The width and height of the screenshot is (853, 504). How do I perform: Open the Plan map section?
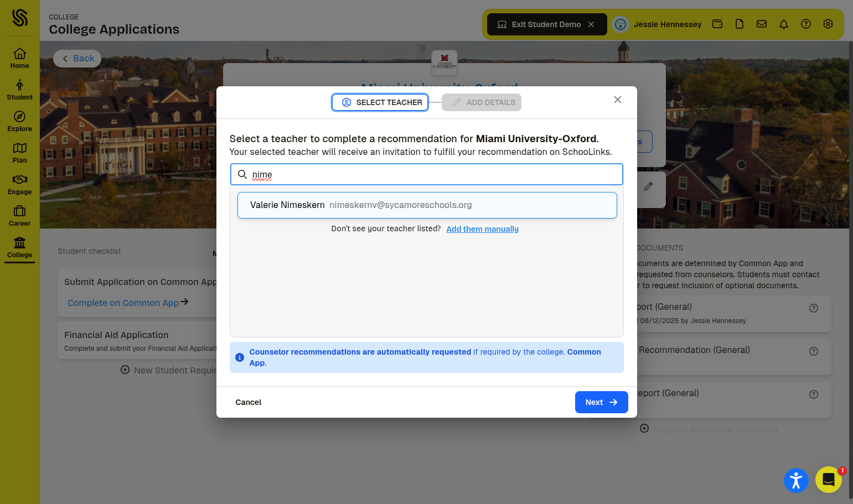19,153
